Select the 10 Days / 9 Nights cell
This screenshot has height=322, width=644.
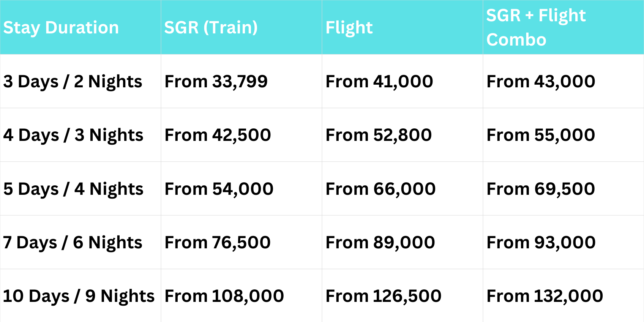click(79, 296)
